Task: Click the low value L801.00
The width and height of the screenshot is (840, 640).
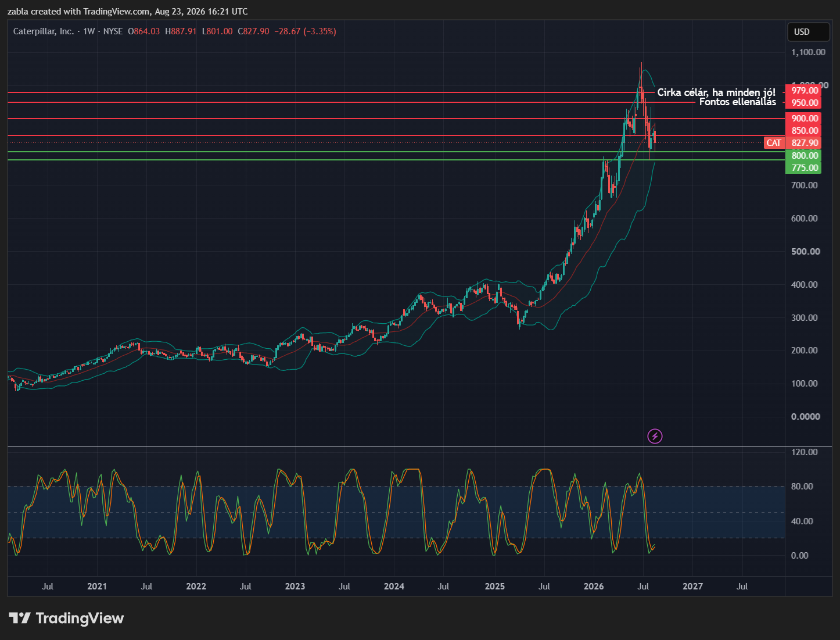Action: point(217,31)
